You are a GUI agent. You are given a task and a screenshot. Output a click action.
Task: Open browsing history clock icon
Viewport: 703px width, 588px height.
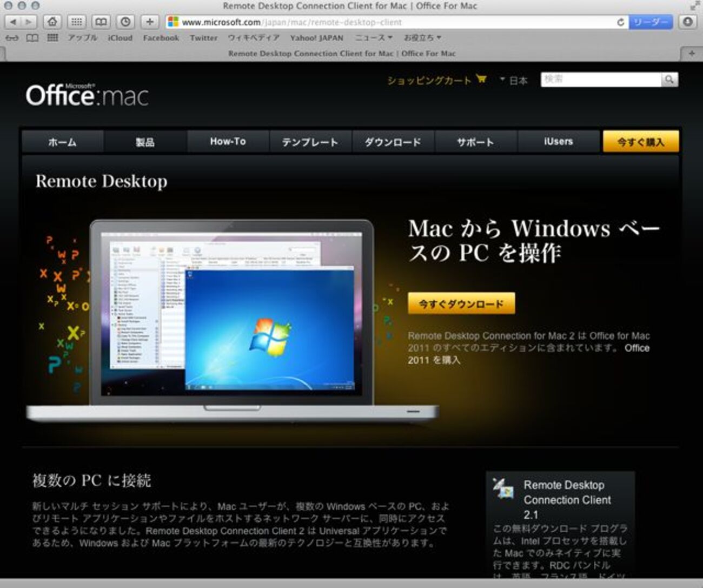coord(125,22)
